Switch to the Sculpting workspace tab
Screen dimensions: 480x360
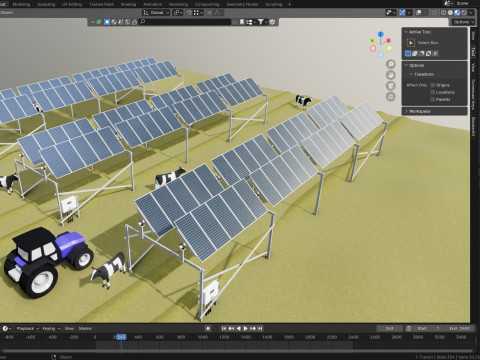46,4
